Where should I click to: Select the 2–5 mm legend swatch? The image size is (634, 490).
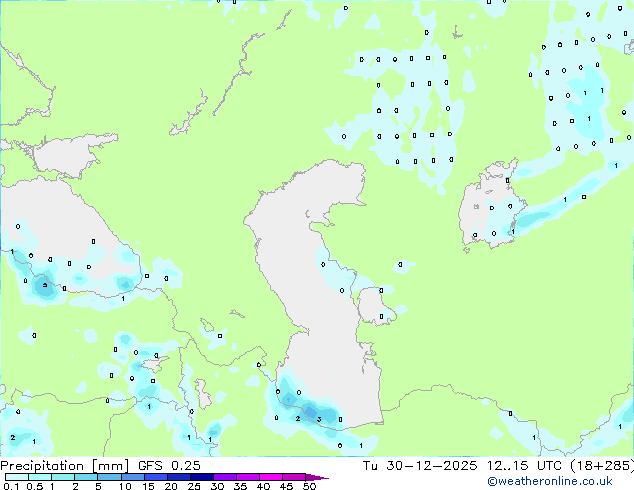tap(86, 477)
